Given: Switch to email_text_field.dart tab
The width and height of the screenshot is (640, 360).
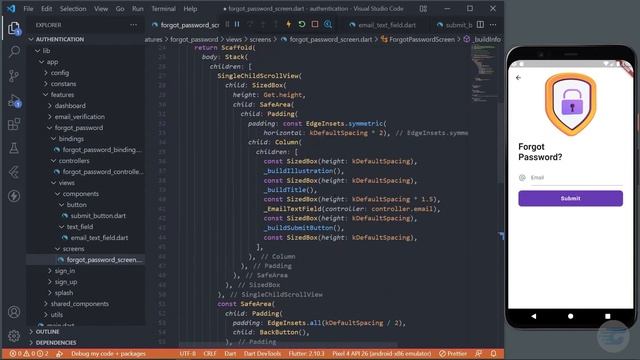Looking at the screenshot, I should (x=382, y=25).
